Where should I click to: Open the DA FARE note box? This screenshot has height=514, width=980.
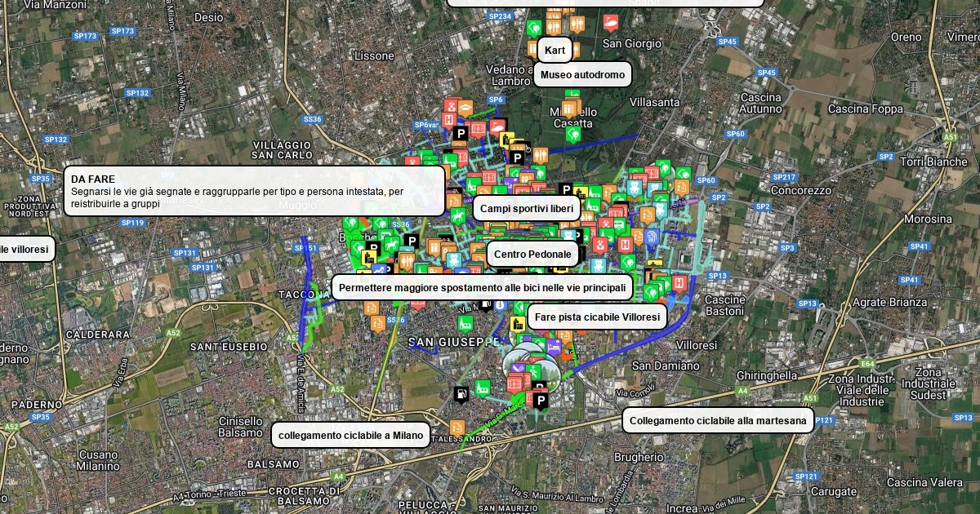(255, 191)
